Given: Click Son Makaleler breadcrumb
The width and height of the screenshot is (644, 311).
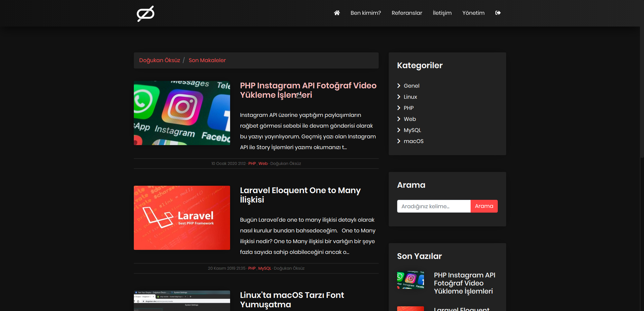Looking at the screenshot, I should click(x=207, y=60).
